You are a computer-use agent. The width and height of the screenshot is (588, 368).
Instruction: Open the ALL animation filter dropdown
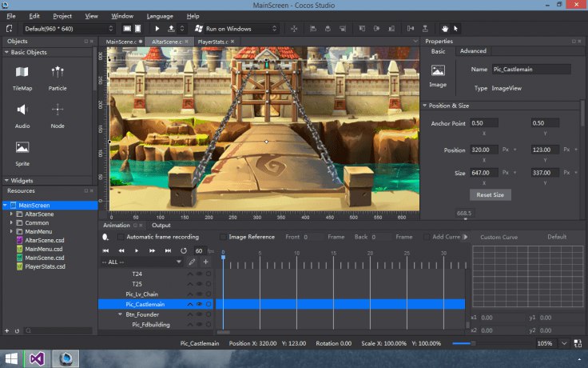141,262
